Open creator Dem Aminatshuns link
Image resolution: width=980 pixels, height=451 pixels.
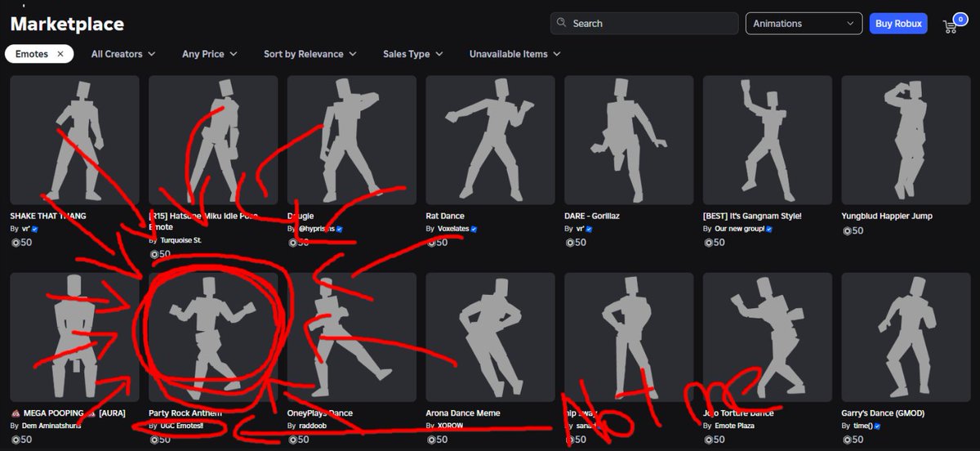tap(51, 426)
